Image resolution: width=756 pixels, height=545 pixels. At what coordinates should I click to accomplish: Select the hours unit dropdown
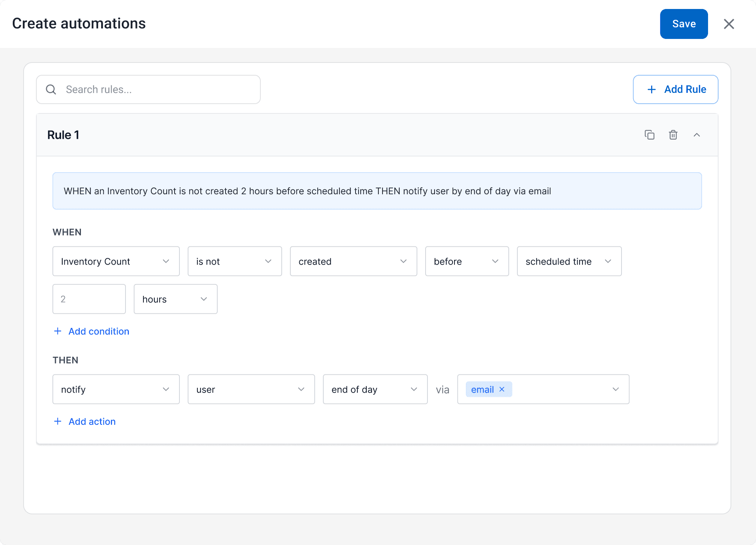175,299
